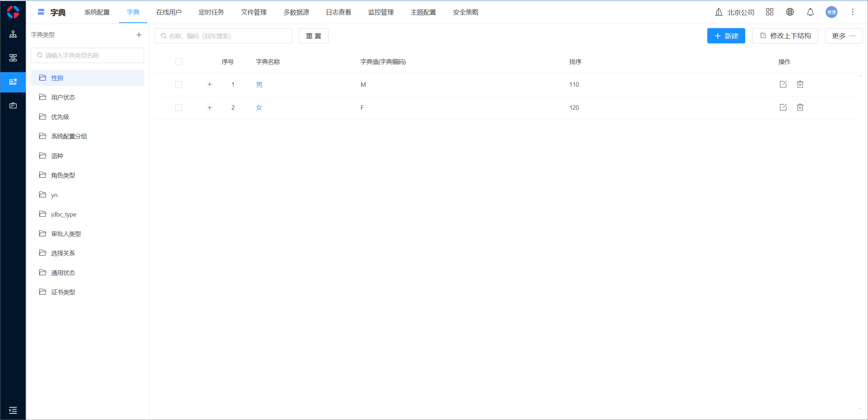This screenshot has height=420, width=868.
Task: Click the 新建 button
Action: point(726,36)
